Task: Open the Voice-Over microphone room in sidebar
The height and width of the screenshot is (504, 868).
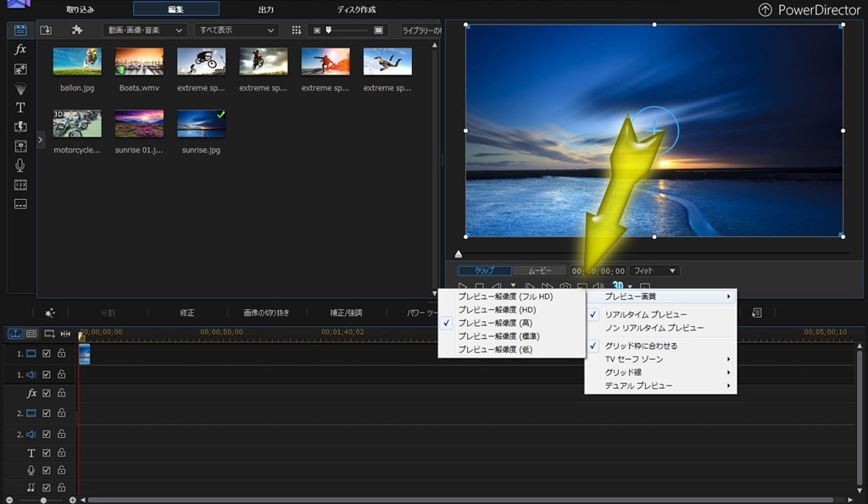Action: pos(20,165)
